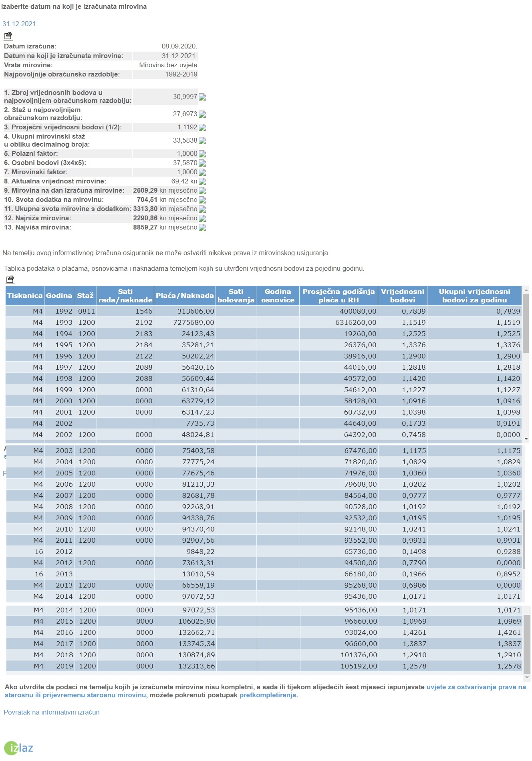This screenshot has height=761, width=532.
Task: Click the Plaća/Naknada column header
Action: [185, 296]
